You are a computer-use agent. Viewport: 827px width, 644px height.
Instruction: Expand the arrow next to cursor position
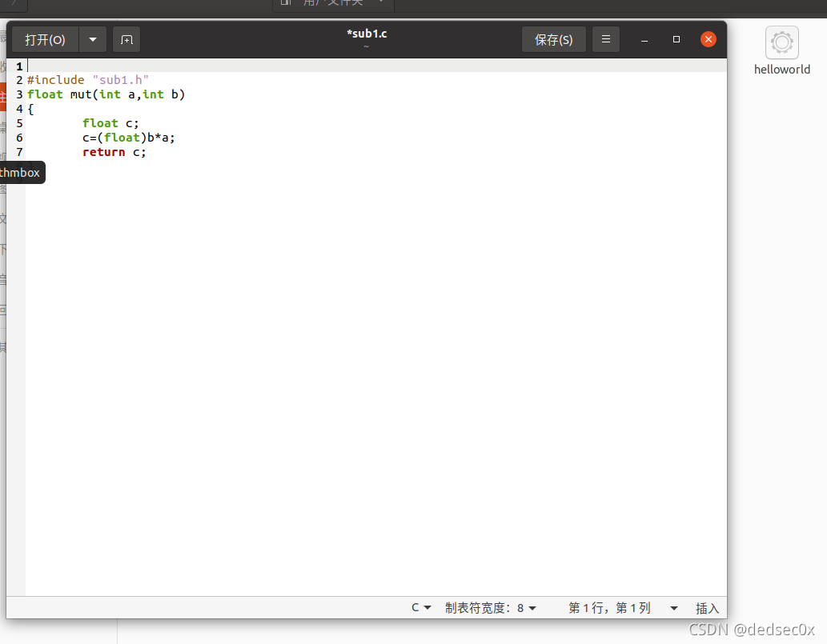[674, 608]
